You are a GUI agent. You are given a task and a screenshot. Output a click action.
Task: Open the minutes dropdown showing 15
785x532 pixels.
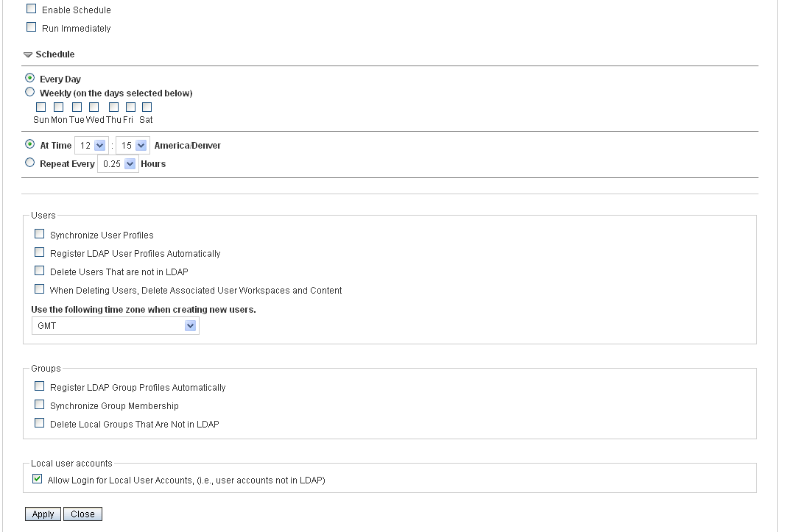(x=133, y=146)
